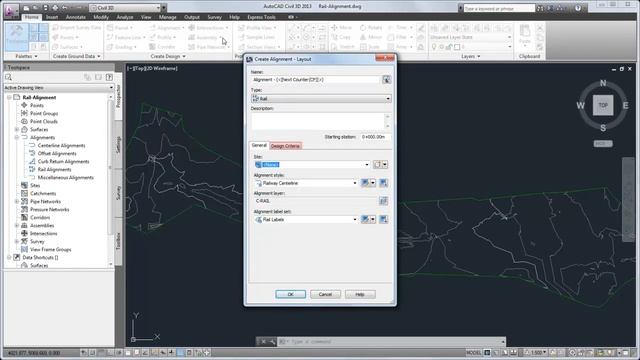
Task: Switch to the Design Criteria tab
Action: pyautogui.click(x=285, y=146)
